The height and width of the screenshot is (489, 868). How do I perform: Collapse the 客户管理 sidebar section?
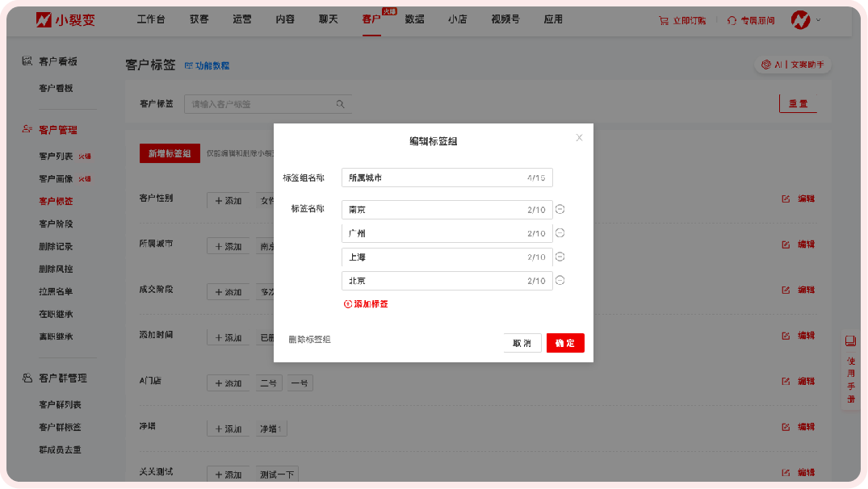click(58, 130)
